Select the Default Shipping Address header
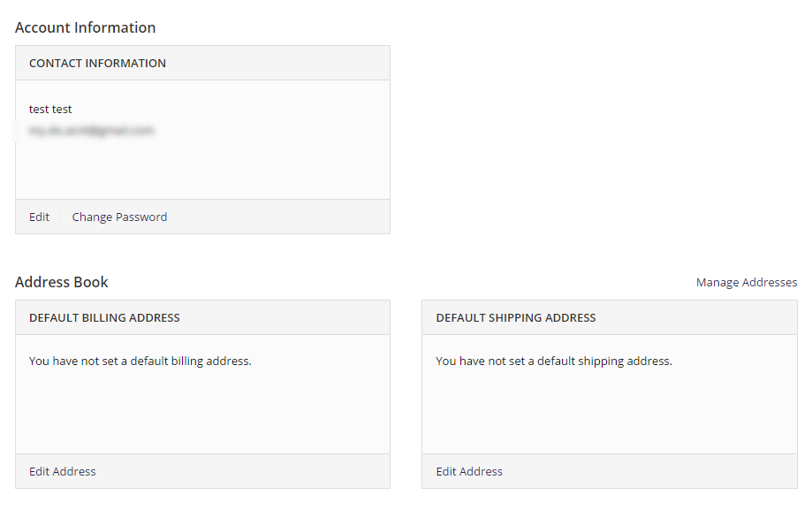 tap(516, 318)
